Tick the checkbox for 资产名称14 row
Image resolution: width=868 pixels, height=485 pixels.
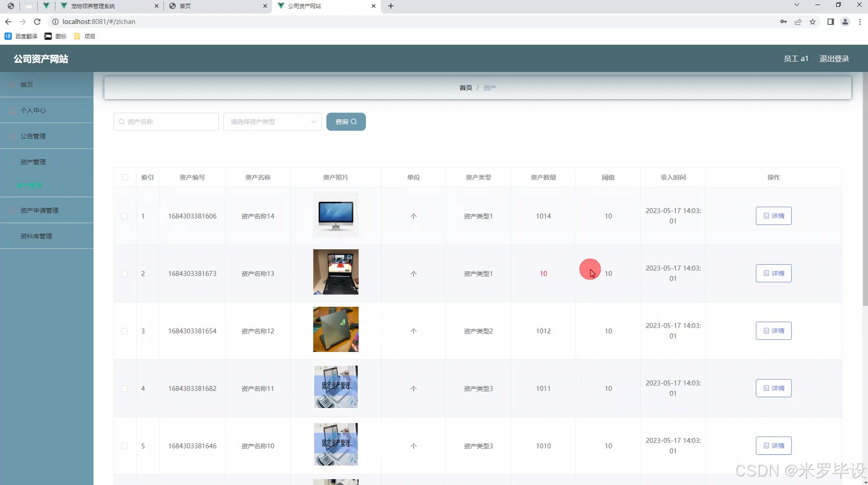[124, 216]
